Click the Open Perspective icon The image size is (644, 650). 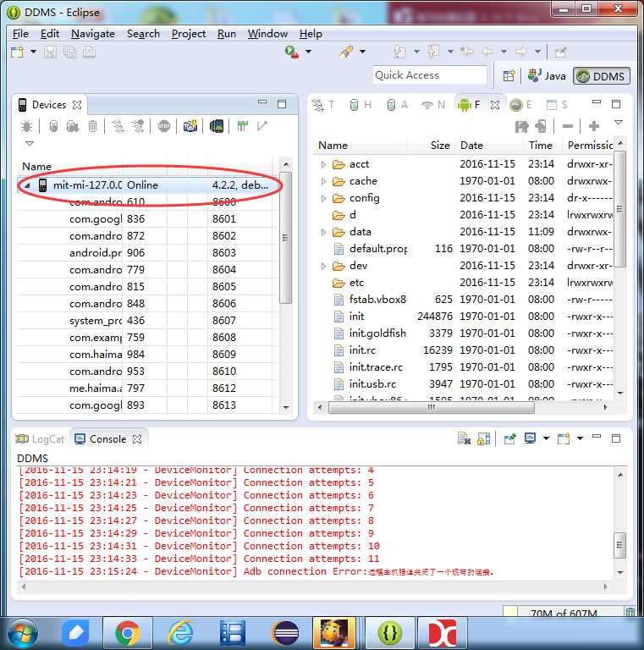tap(509, 76)
